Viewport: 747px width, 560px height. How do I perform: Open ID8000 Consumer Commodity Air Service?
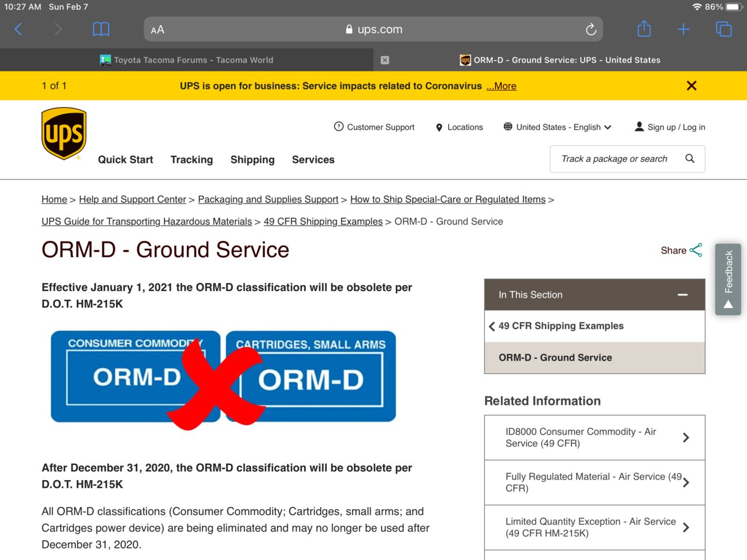[x=595, y=437]
